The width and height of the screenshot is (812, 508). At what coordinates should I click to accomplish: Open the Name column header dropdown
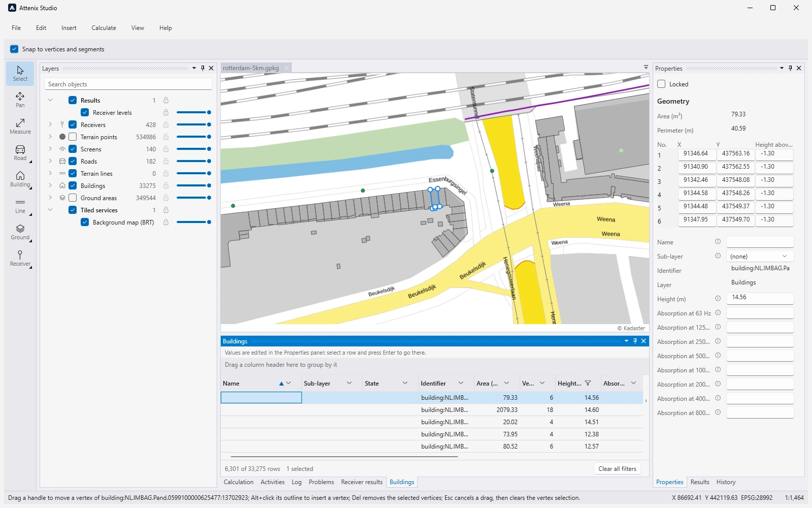[289, 383]
